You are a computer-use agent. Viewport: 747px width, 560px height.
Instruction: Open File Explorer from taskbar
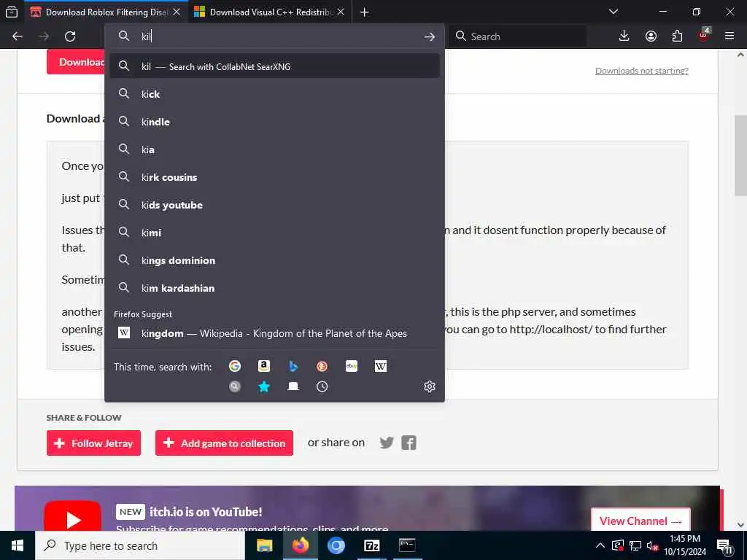pyautogui.click(x=264, y=545)
